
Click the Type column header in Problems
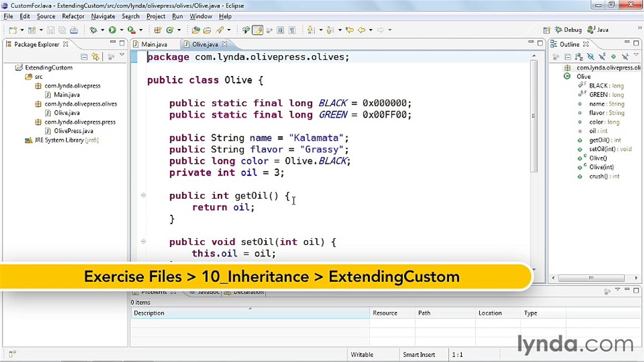543,313
